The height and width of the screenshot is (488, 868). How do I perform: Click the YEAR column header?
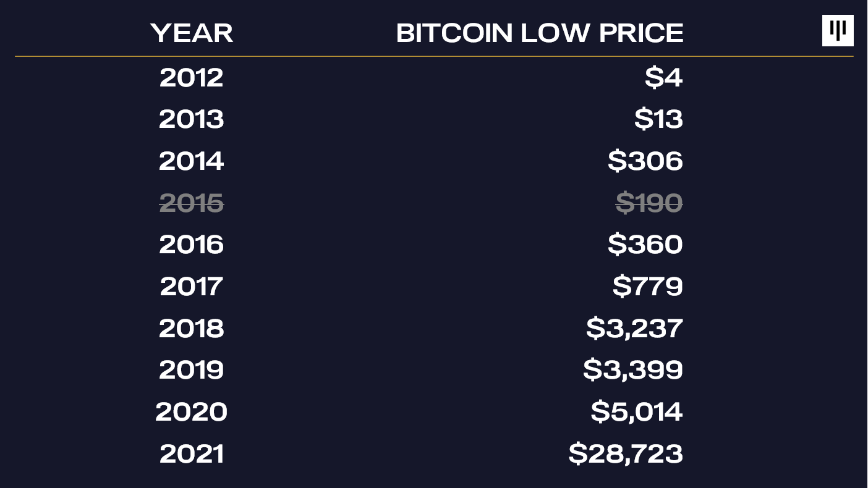[x=192, y=33]
